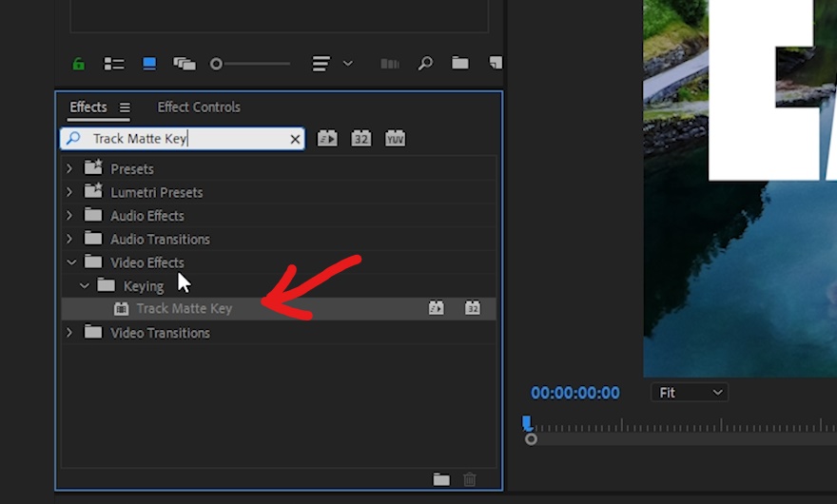837x504 pixels.
Task: Click the blue playhead marker
Action: coord(527,423)
